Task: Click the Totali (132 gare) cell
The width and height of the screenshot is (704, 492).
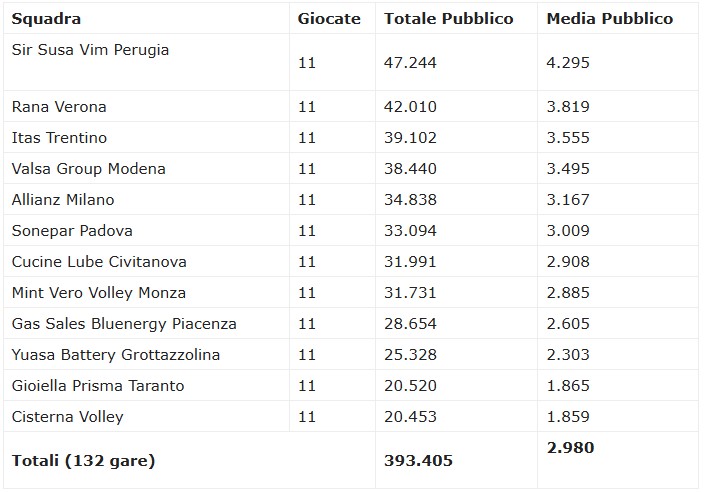Action: (x=84, y=461)
